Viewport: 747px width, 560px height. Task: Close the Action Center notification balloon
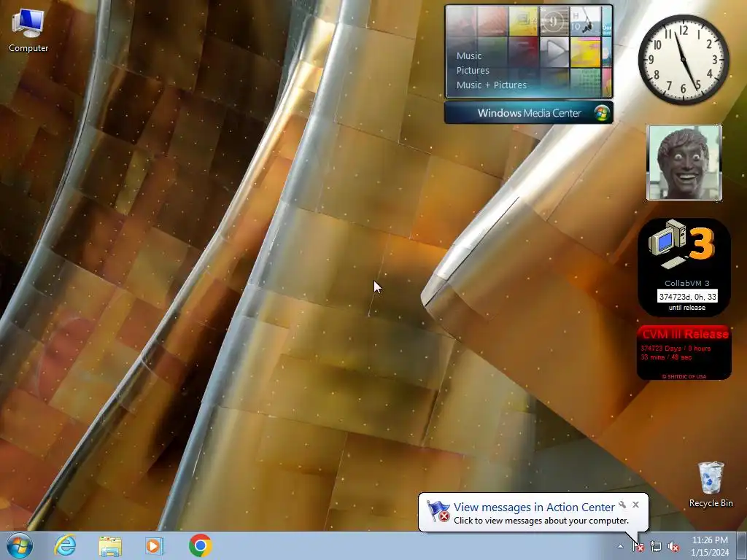coord(635,505)
